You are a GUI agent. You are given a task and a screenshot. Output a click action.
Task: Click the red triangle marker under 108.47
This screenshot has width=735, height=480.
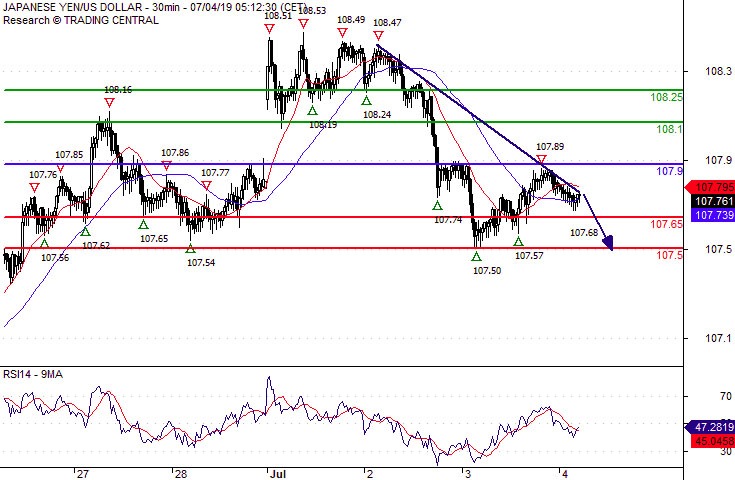pyautogui.click(x=379, y=36)
